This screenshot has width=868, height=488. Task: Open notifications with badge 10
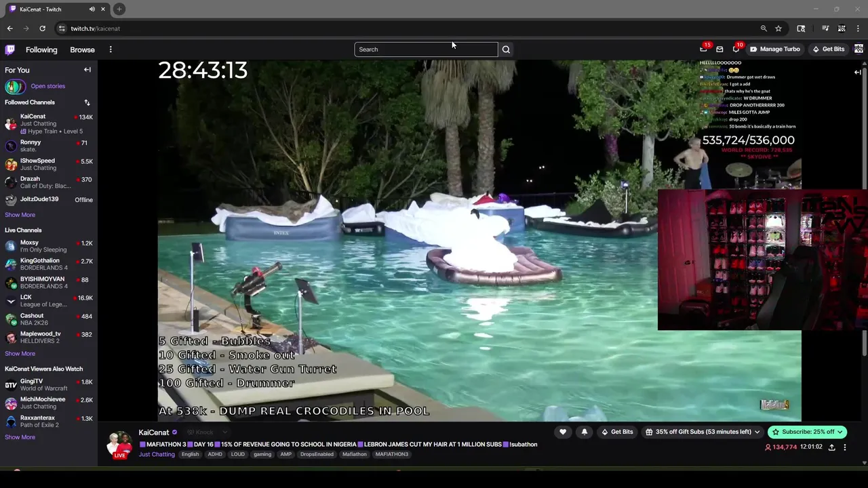[x=736, y=49]
